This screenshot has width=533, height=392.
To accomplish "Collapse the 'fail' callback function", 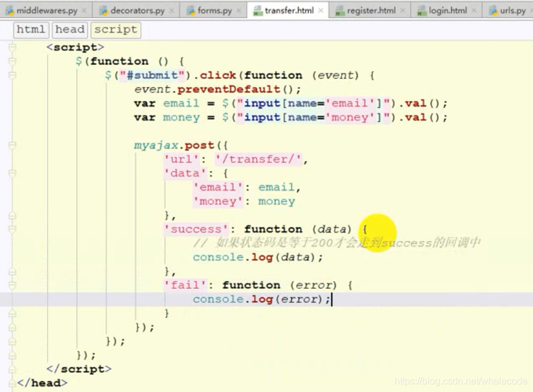I will (x=13, y=285).
